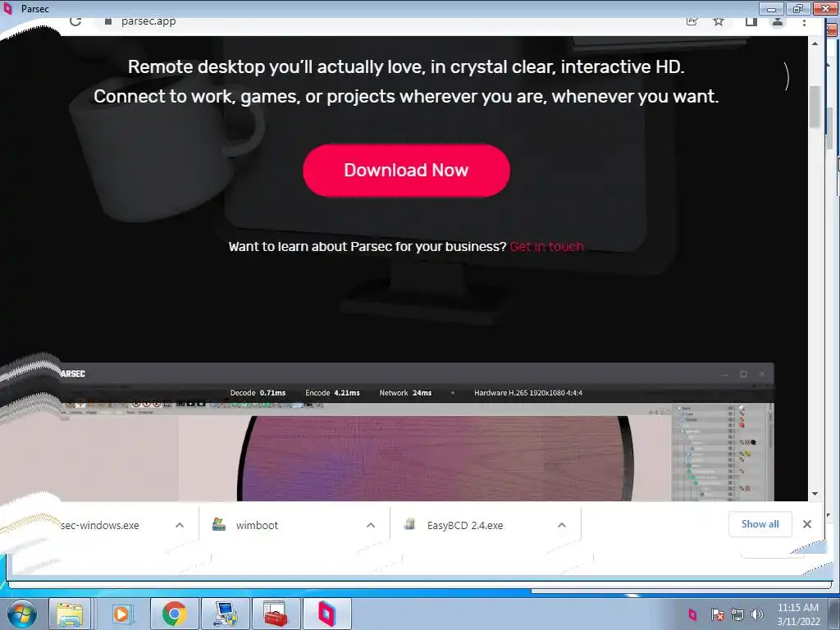Open Windows Explorer from taskbar

pyautogui.click(x=70, y=614)
